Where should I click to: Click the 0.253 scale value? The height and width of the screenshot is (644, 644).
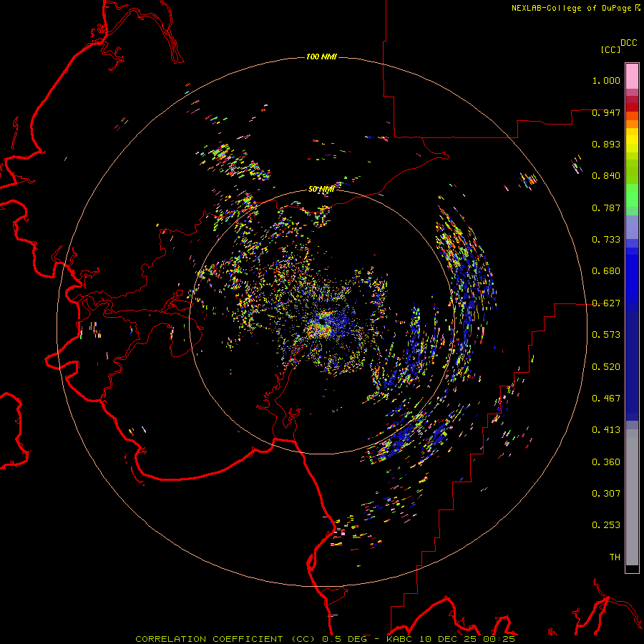coord(606,525)
